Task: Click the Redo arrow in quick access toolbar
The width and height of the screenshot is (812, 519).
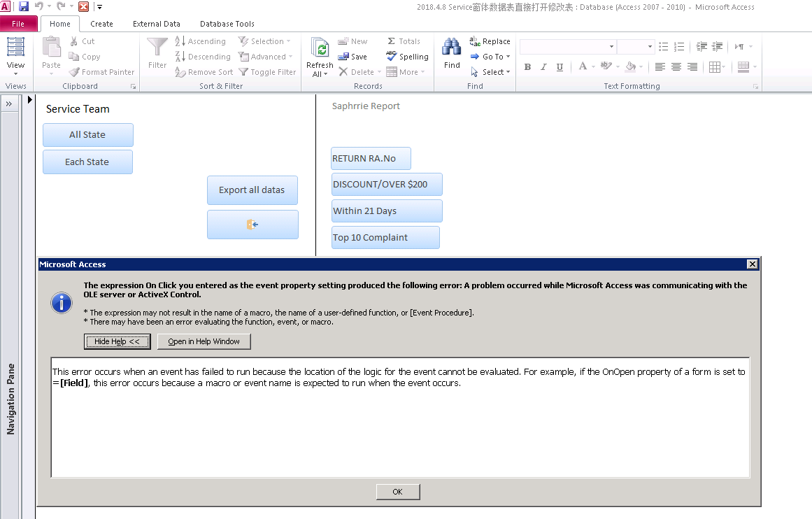Action: pos(61,7)
